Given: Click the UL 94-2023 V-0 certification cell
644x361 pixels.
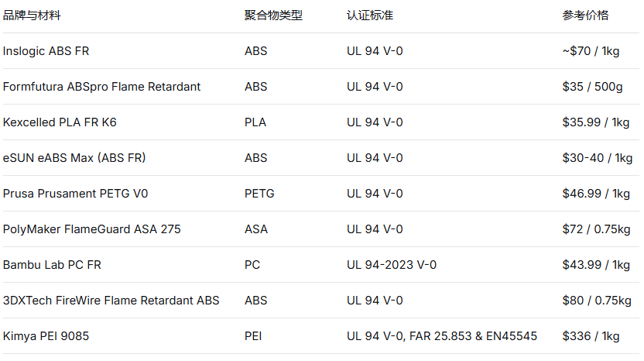Looking at the screenshot, I should 392,265.
